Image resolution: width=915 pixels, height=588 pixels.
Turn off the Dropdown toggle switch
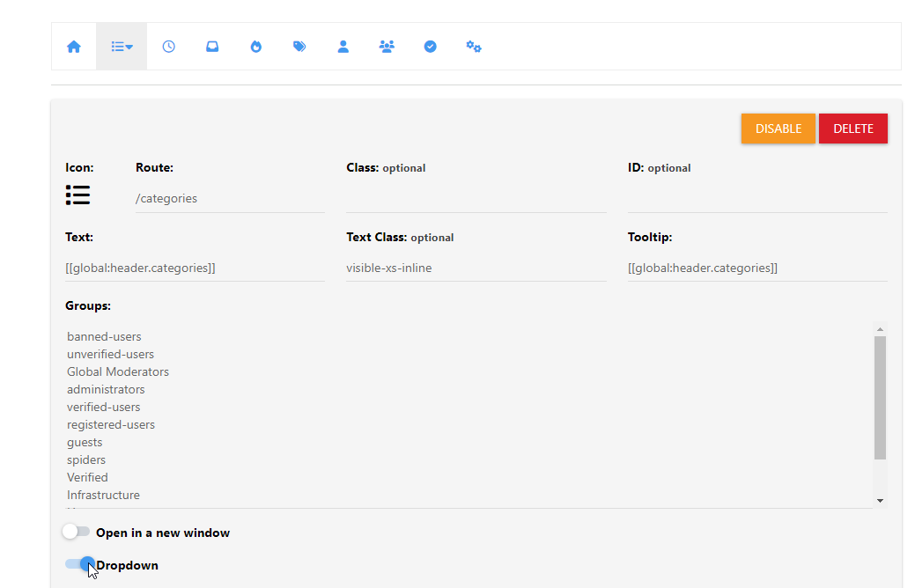pos(79,564)
